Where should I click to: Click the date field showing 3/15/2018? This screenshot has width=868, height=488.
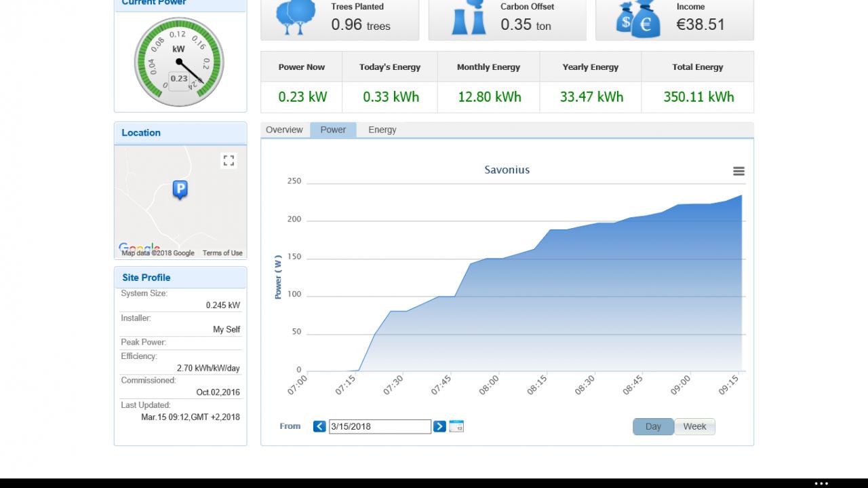click(x=380, y=426)
